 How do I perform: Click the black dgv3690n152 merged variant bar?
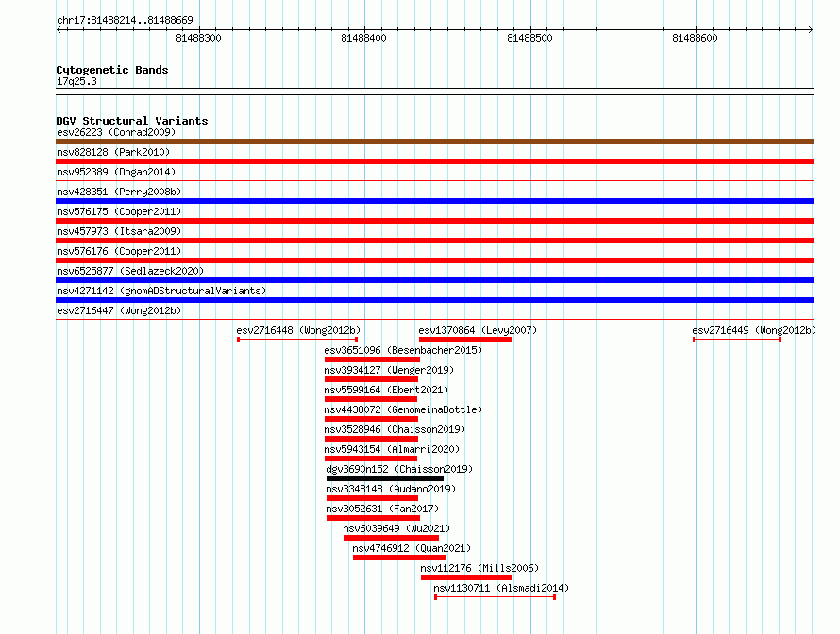[385, 478]
